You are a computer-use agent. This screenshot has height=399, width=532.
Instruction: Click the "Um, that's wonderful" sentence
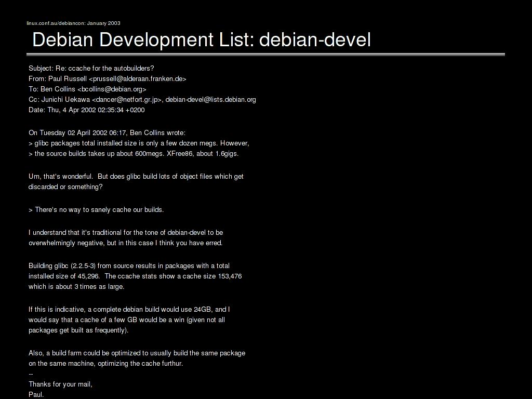(x=136, y=176)
